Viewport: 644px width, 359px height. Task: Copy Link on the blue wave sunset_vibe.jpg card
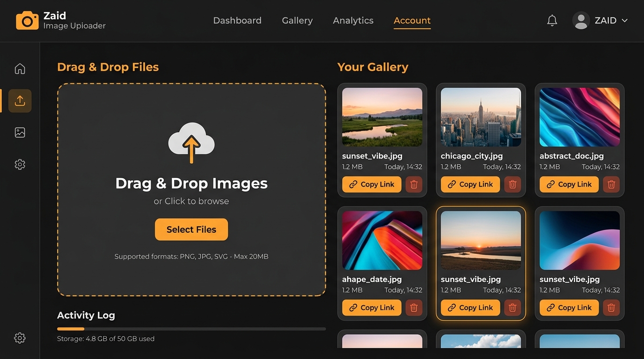pos(569,308)
